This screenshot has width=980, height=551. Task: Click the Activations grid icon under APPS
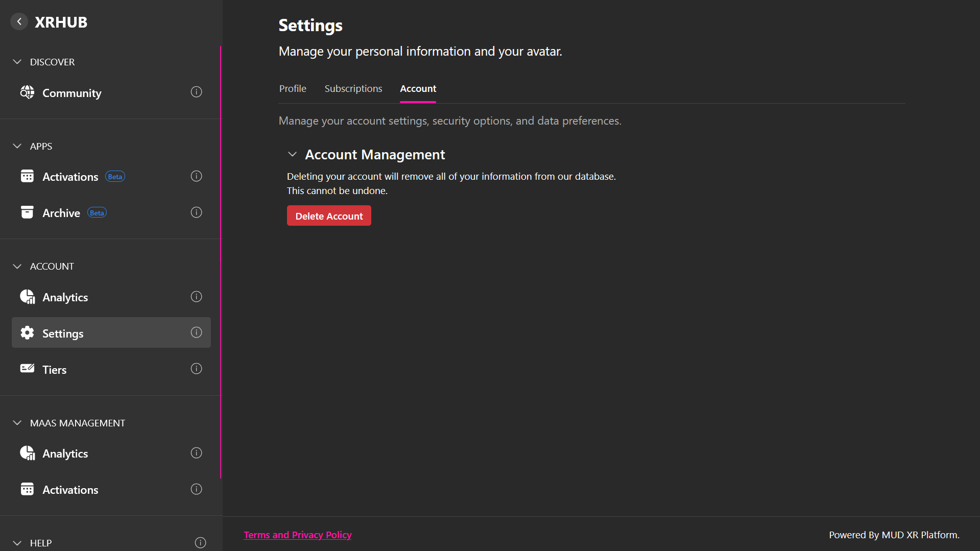(27, 176)
